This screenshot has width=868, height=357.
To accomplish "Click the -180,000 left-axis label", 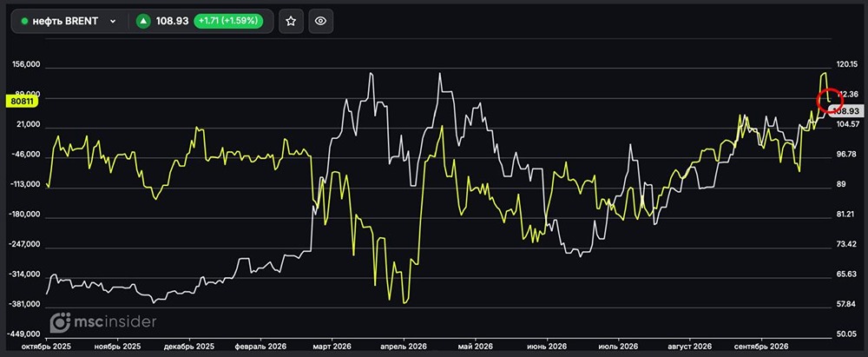I will (x=25, y=215).
